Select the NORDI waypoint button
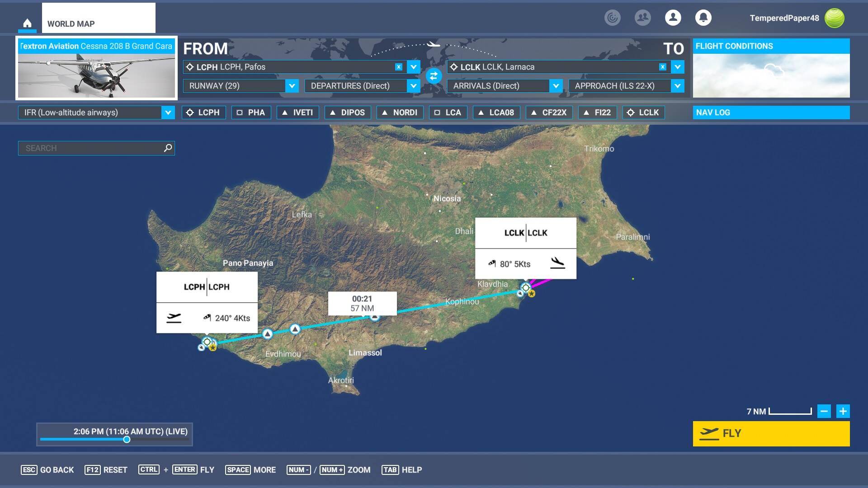Image resolution: width=868 pixels, height=488 pixels. point(400,113)
